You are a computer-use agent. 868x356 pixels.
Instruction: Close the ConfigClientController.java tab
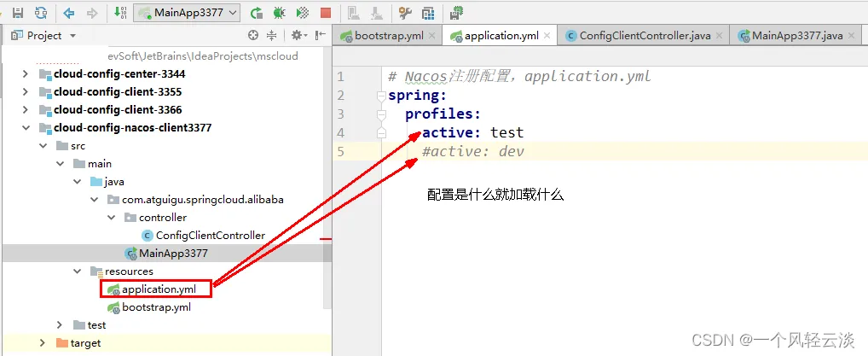click(719, 36)
